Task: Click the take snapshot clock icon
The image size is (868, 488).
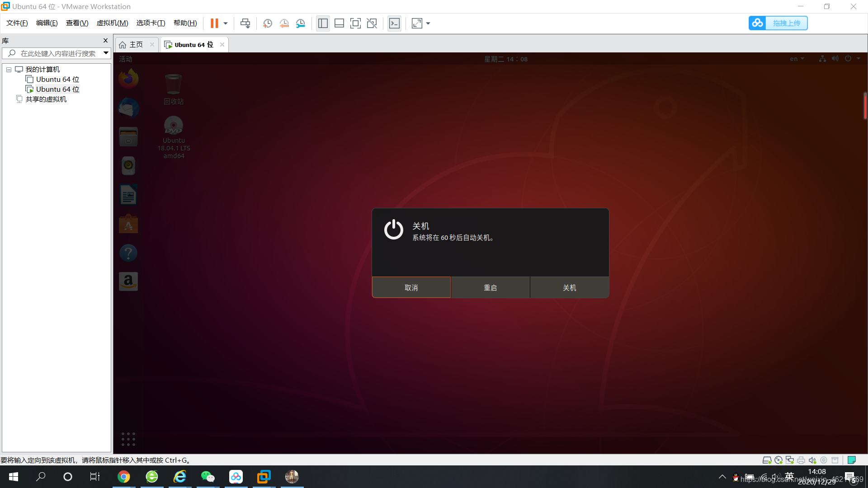Action: pyautogui.click(x=267, y=23)
